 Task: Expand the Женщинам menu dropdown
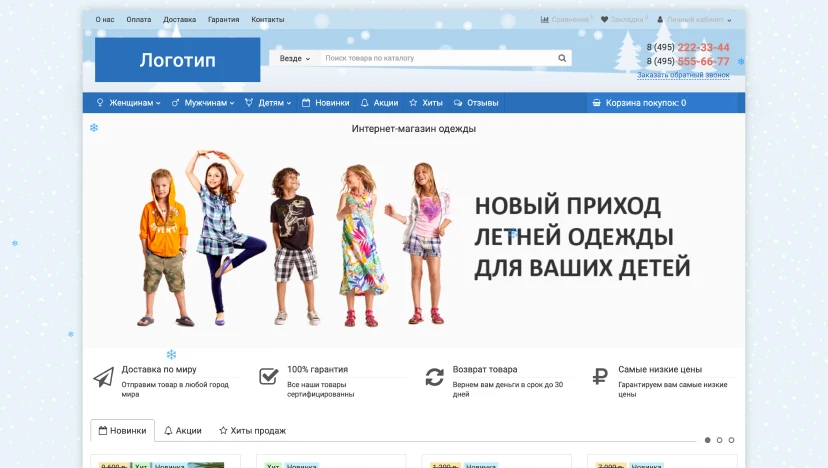pyautogui.click(x=128, y=102)
